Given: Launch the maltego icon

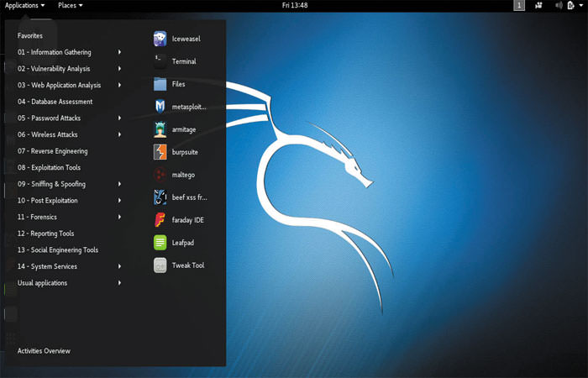Looking at the screenshot, I should 160,175.
